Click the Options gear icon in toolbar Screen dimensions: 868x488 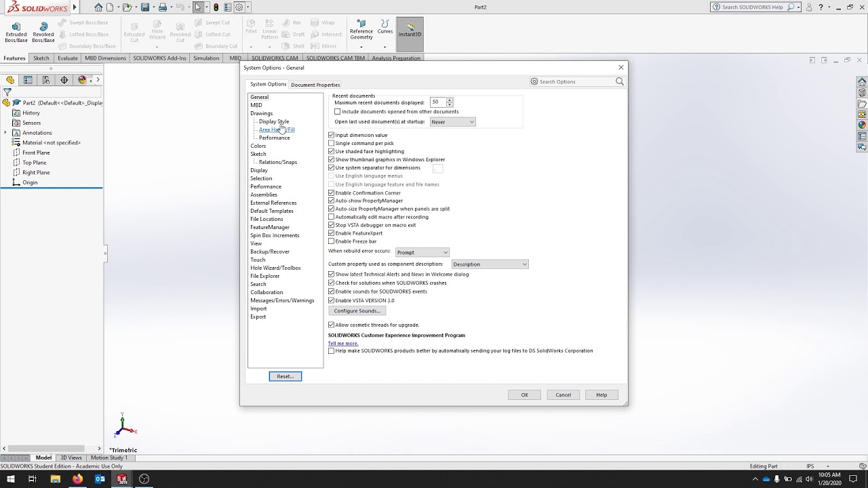tap(239, 7)
